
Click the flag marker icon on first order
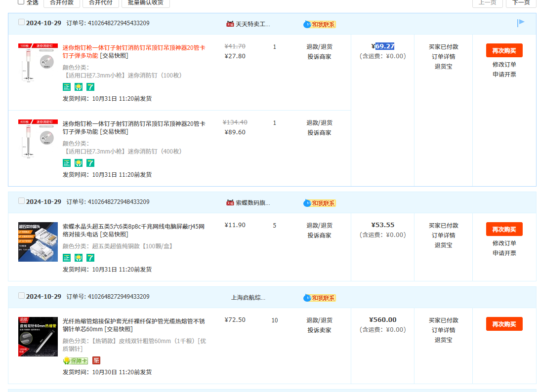(x=521, y=23)
